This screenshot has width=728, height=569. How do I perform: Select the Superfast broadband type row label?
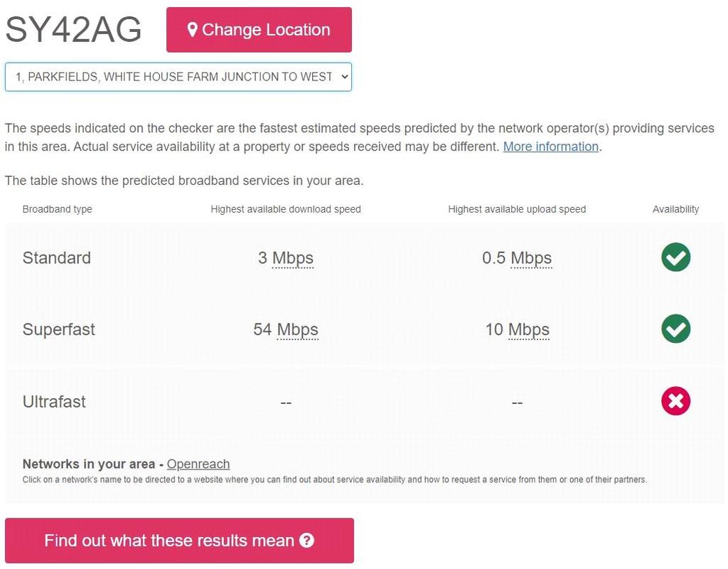coord(58,329)
